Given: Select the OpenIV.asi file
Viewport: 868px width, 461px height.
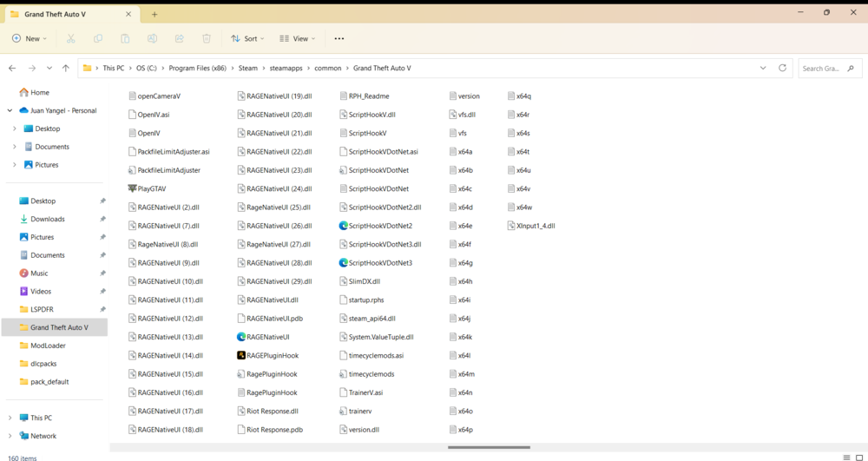Looking at the screenshot, I should coord(148,115).
